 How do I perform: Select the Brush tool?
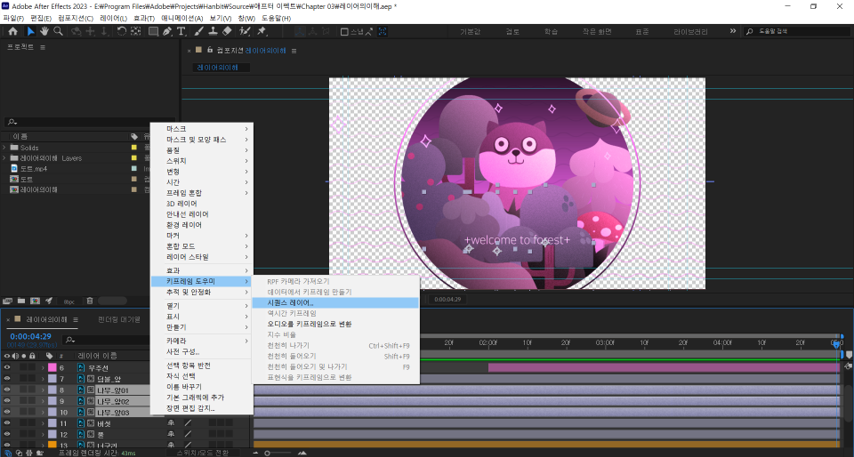click(199, 32)
